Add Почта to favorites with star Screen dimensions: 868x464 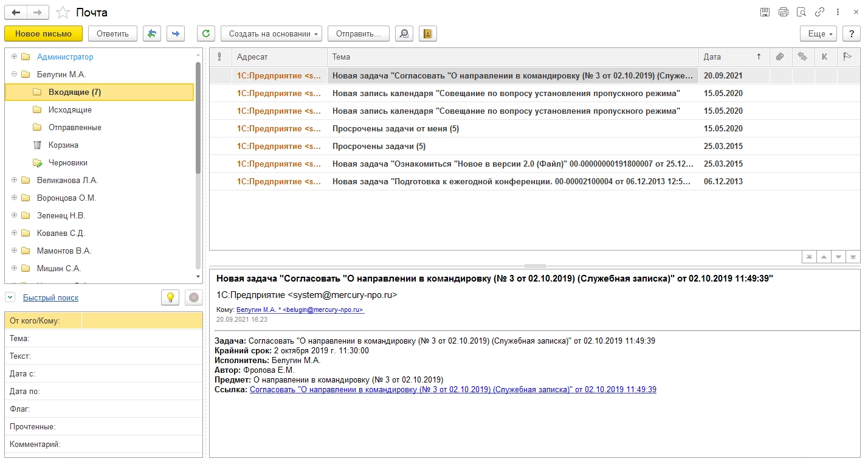point(63,12)
